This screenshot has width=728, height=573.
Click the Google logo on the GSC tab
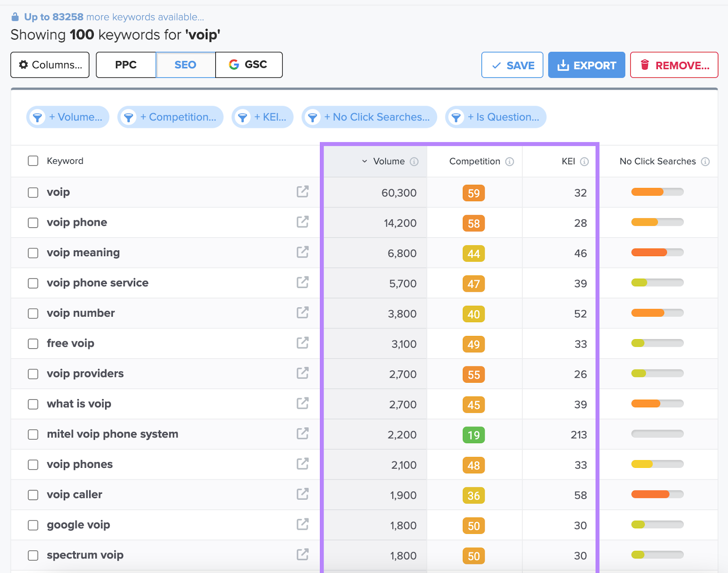234,65
